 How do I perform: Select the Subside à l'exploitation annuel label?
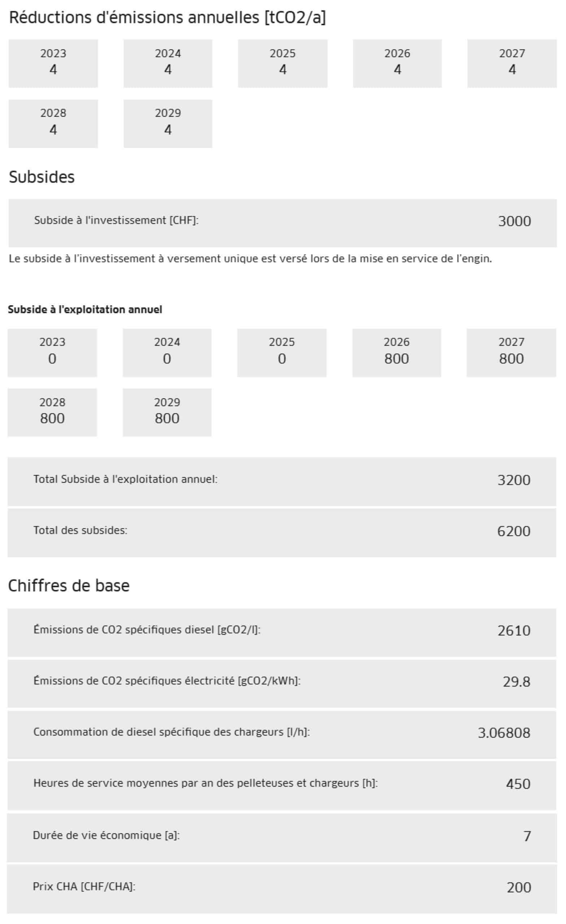(x=85, y=309)
